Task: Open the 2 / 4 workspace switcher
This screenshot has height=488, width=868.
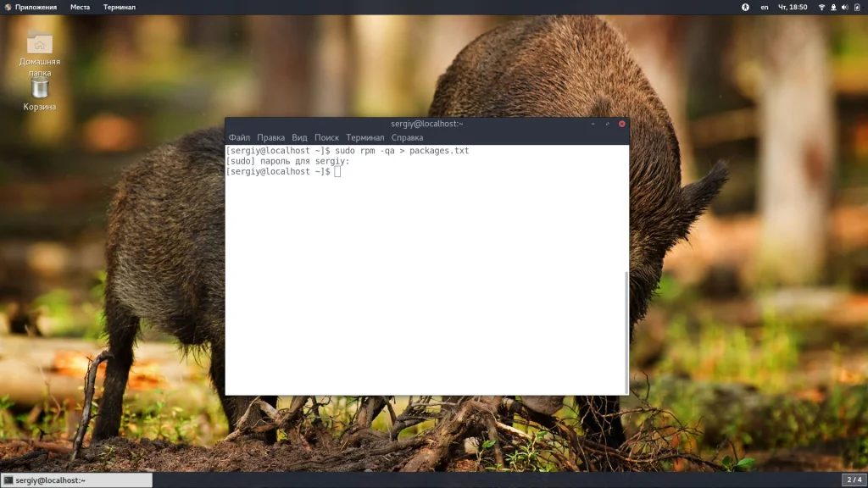Action: point(854,480)
